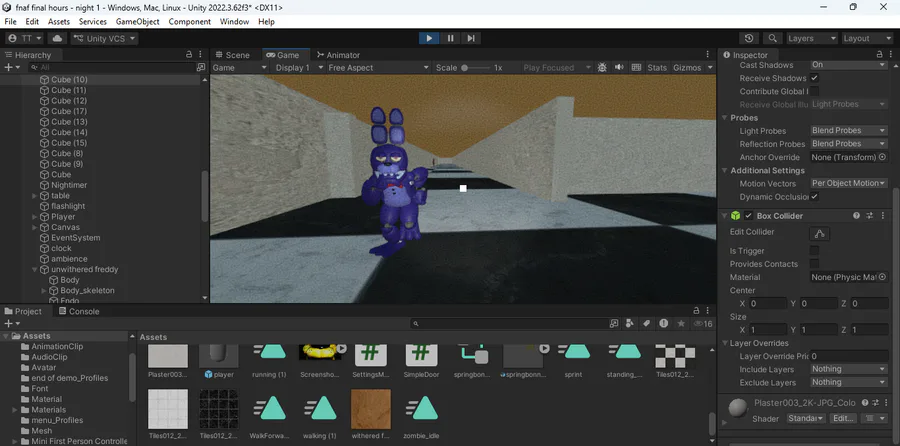
Task: Advance one frame with the Step button
Action: click(471, 38)
